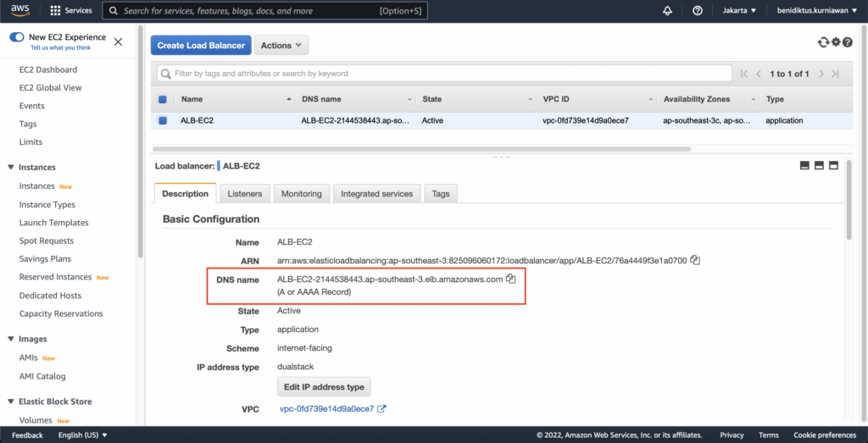Switch to the Monitoring tab
The height and width of the screenshot is (443, 868).
302,194
